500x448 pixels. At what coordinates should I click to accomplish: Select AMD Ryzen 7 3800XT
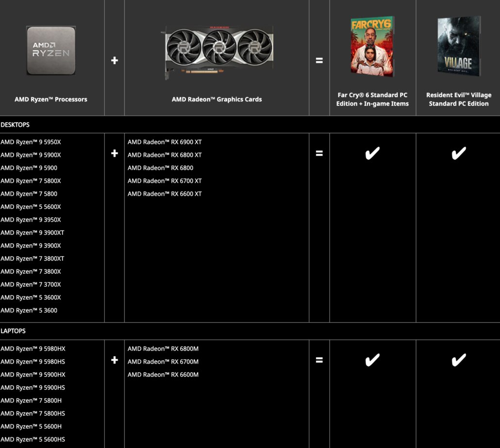(32, 259)
